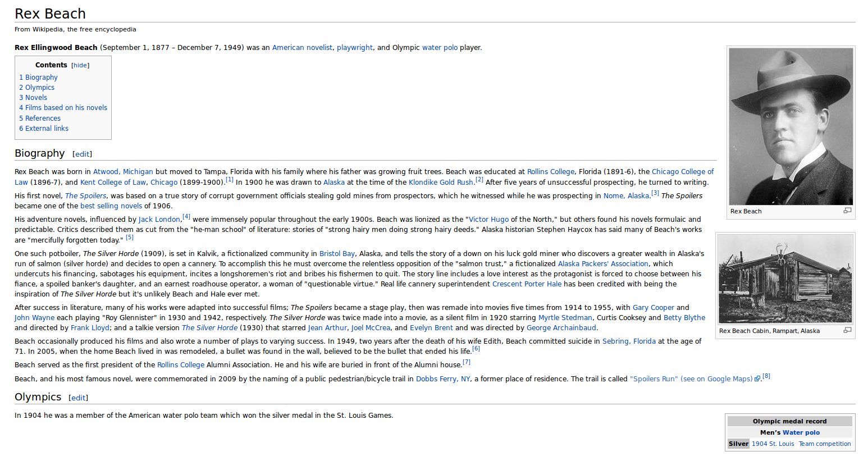Viewport: 868px width, 456px height.
Task: Open 1904 St. Louis medal record link
Action: point(773,444)
